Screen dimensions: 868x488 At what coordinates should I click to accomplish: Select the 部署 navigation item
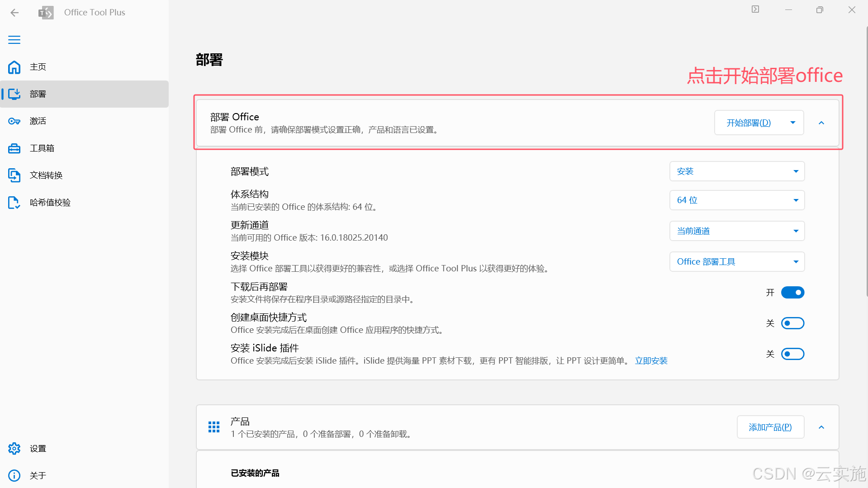pos(85,94)
